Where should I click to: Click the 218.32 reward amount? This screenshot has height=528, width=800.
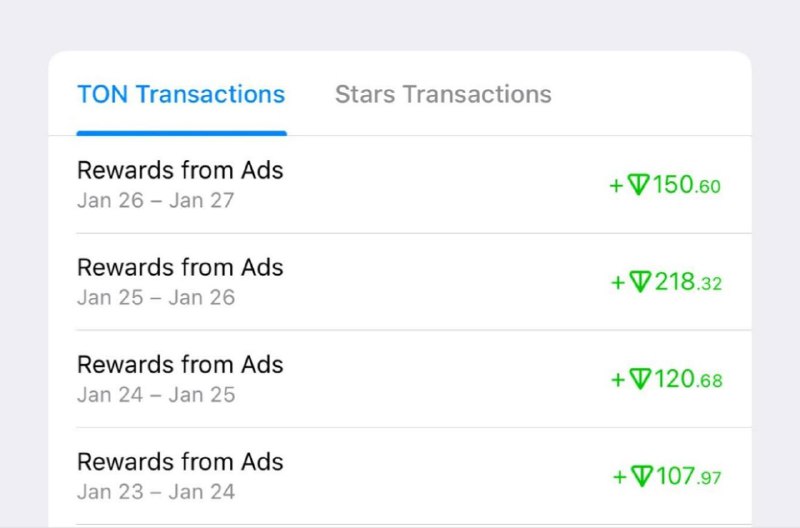click(688, 282)
